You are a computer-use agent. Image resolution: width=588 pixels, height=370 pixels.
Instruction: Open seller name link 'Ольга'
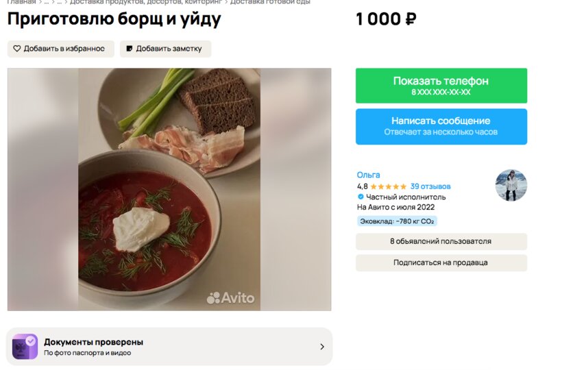(368, 175)
